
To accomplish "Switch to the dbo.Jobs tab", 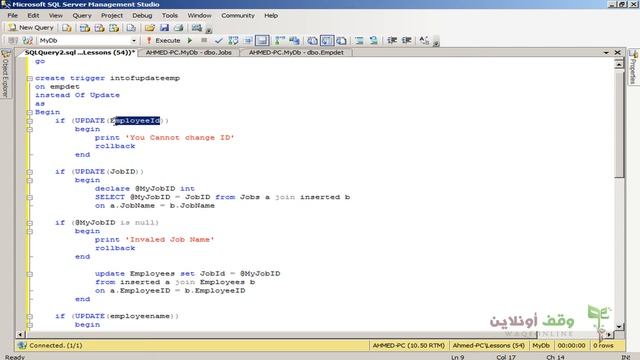I will click(189, 53).
